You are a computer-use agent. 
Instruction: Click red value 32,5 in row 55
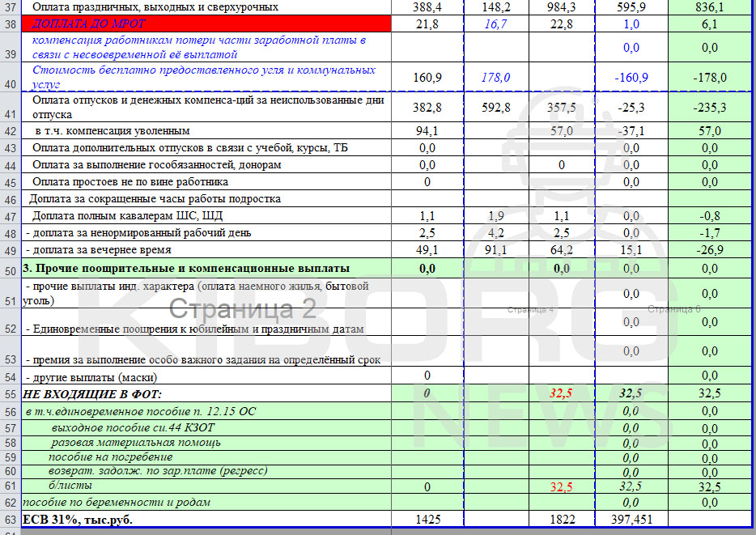[561, 393]
